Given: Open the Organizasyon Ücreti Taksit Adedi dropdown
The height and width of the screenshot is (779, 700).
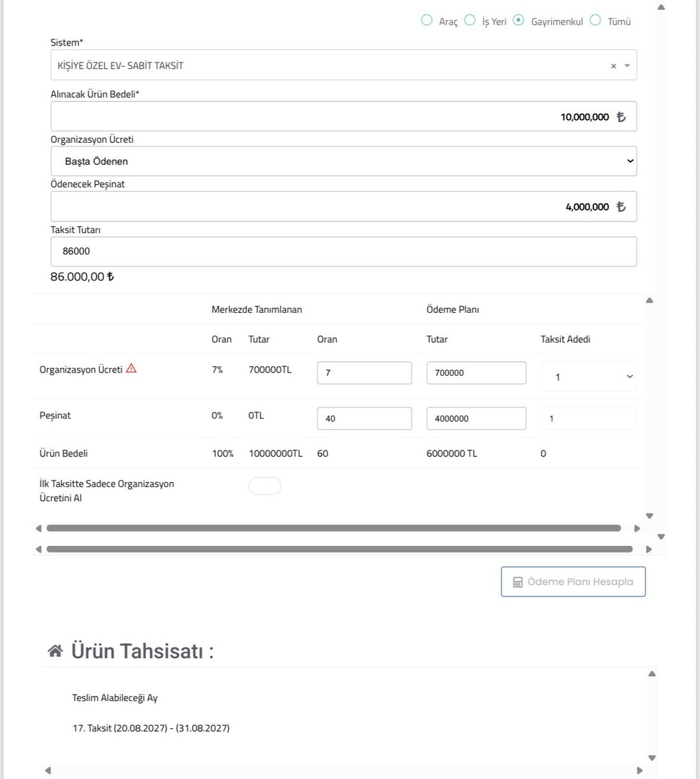Looking at the screenshot, I should click(588, 377).
